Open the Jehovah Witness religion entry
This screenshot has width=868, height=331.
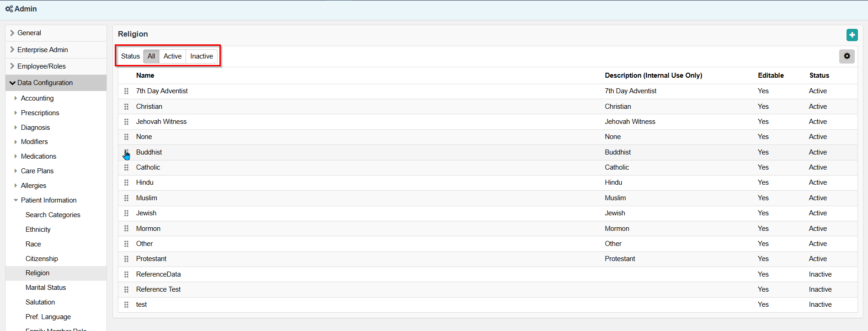click(x=161, y=122)
